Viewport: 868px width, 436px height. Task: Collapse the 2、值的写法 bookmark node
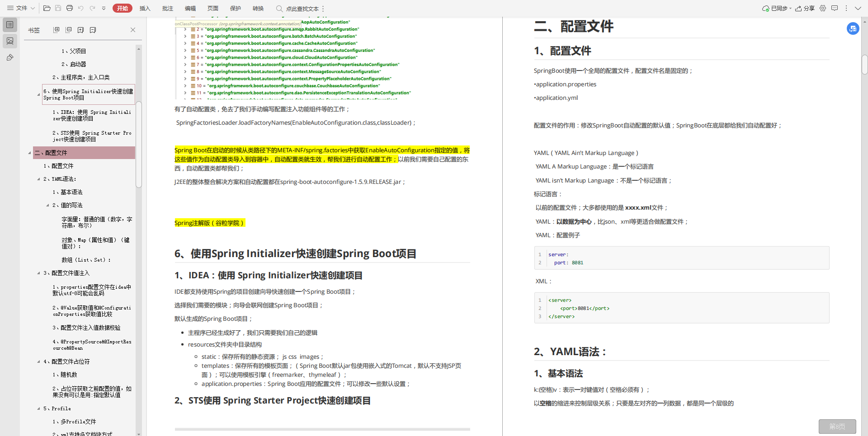click(x=47, y=205)
